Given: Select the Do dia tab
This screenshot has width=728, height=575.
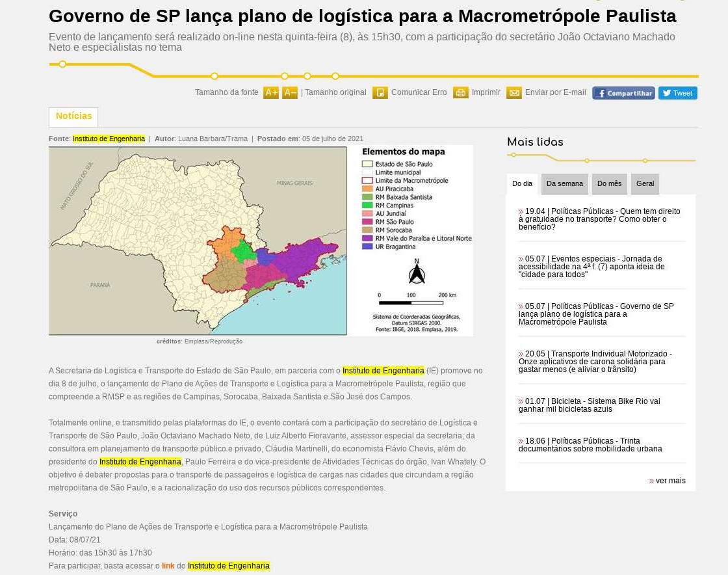Looking at the screenshot, I should pos(522,184).
